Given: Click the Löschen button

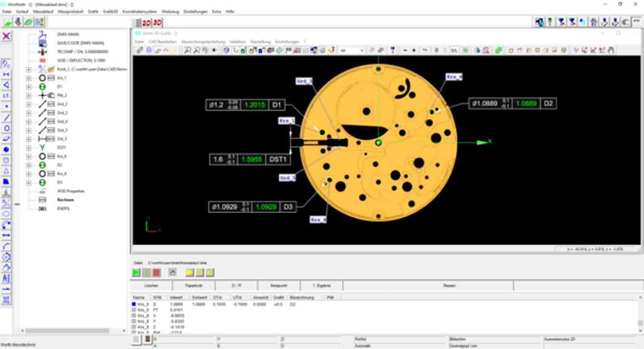Looking at the screenshot, I should click(151, 285).
